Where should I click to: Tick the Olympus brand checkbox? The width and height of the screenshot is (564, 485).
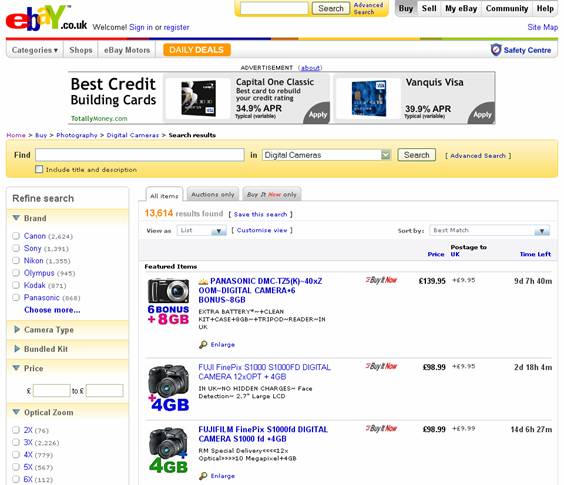pos(16,273)
